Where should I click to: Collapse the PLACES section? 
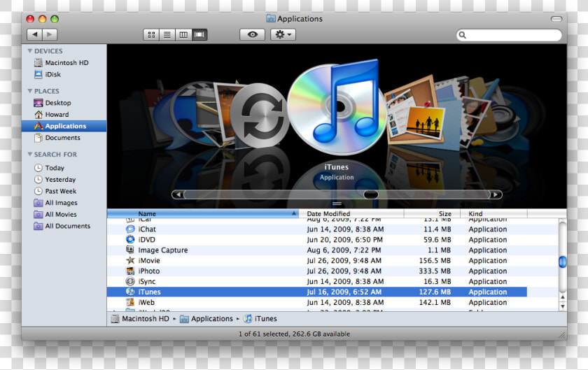29,91
